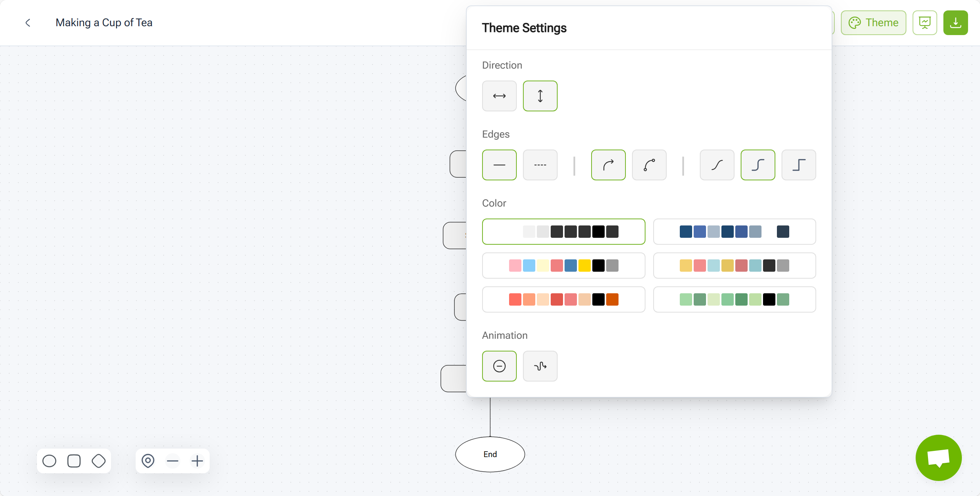Choose the curved bezier edge style

click(x=649, y=165)
